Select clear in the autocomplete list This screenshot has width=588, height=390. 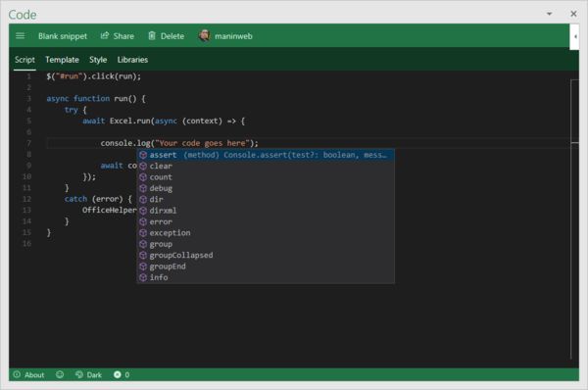coord(266,167)
